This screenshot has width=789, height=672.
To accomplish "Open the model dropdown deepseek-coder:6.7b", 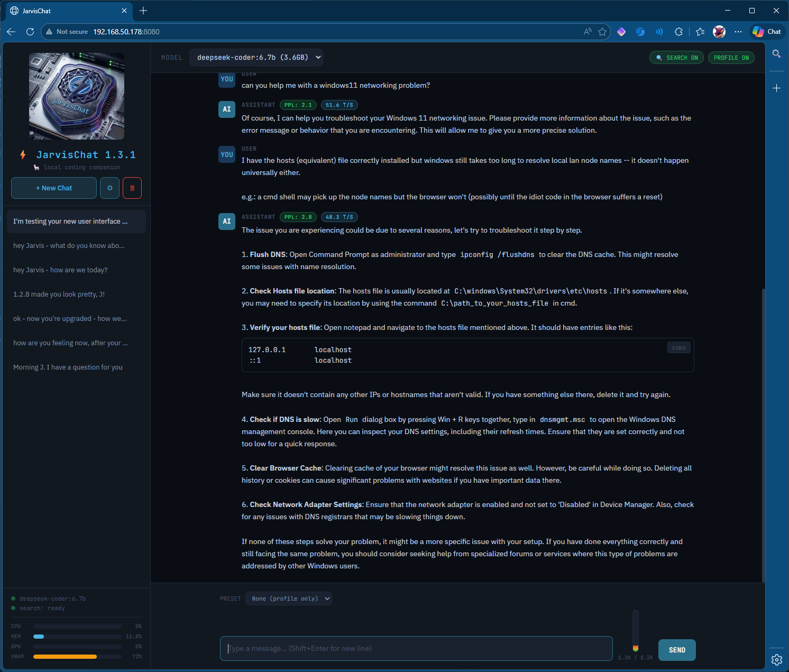I will coord(256,57).
